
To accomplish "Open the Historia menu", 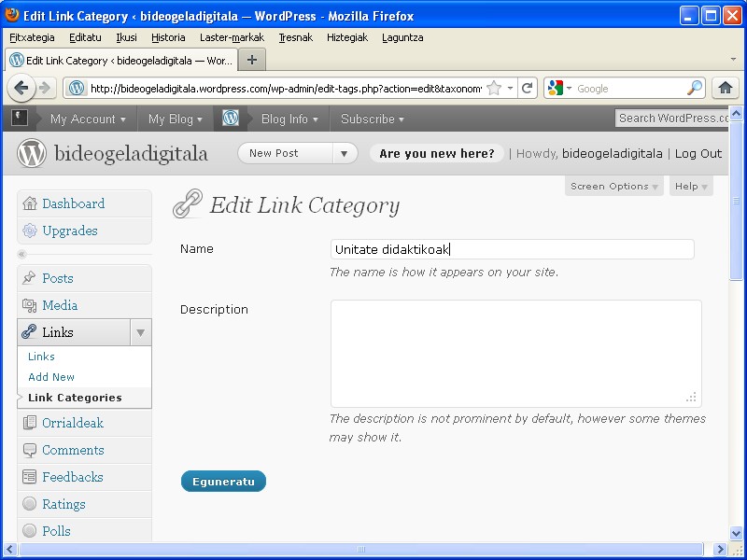I will pos(168,37).
